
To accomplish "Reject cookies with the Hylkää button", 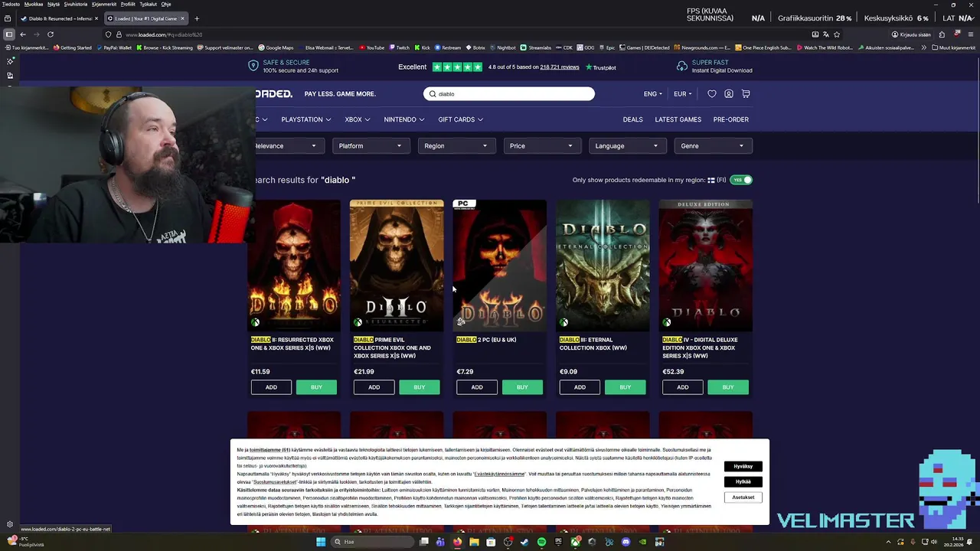I will (743, 481).
